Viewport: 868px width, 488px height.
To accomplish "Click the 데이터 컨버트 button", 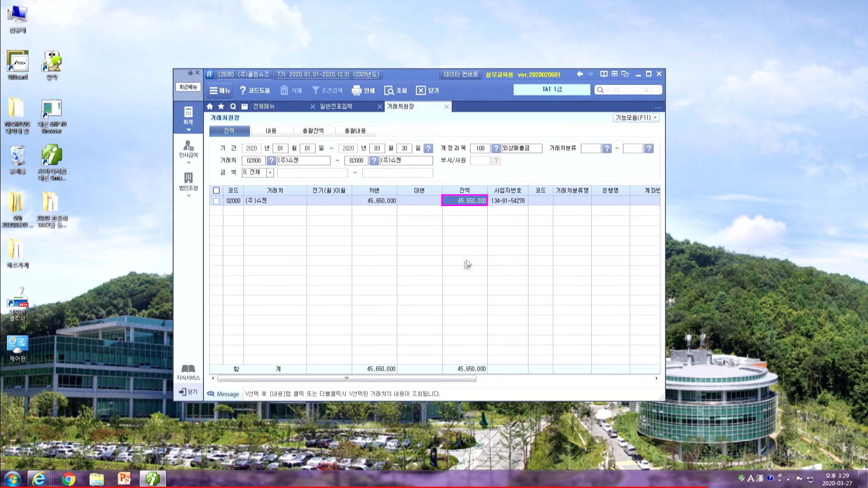I will (460, 74).
